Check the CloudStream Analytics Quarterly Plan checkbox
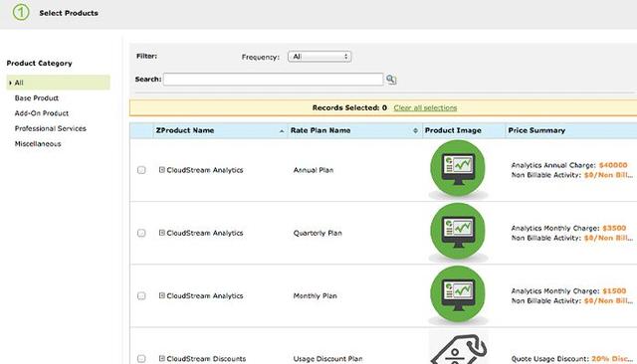The image size is (637, 364). [x=141, y=233]
